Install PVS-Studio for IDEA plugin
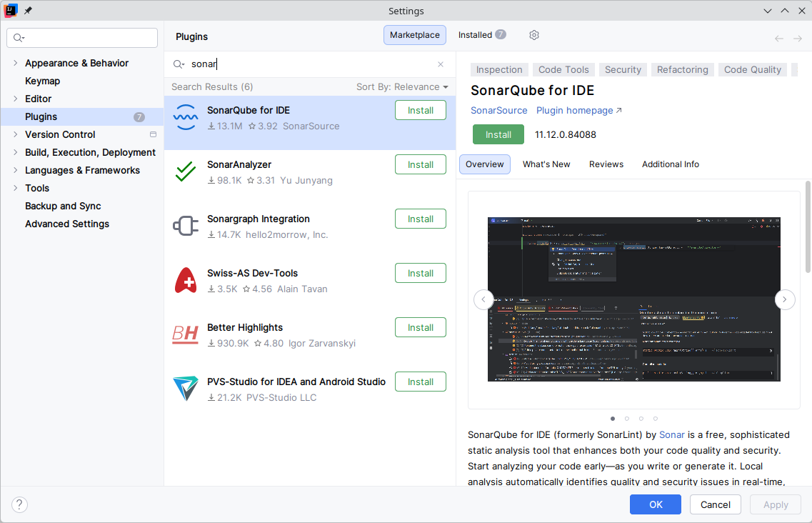 [x=421, y=382]
